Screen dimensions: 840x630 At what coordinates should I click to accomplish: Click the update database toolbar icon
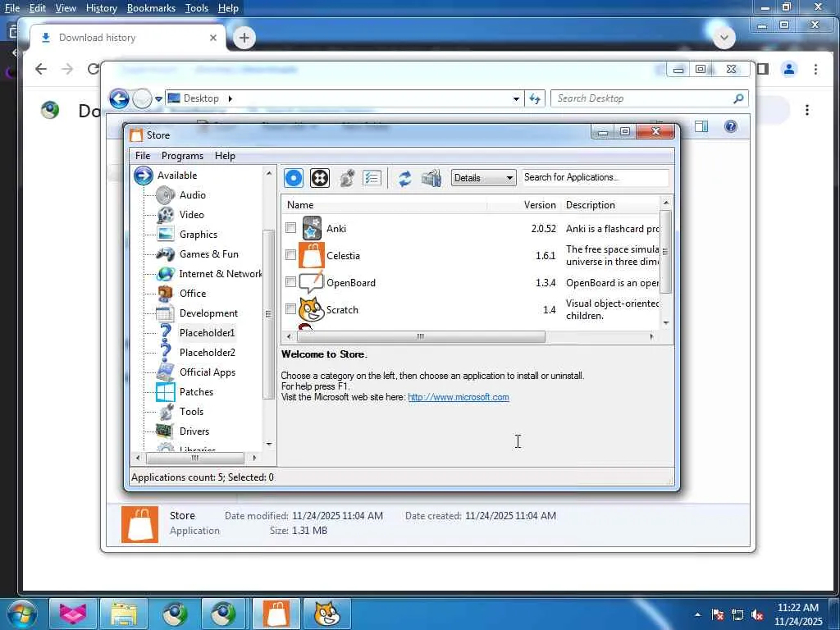click(431, 178)
